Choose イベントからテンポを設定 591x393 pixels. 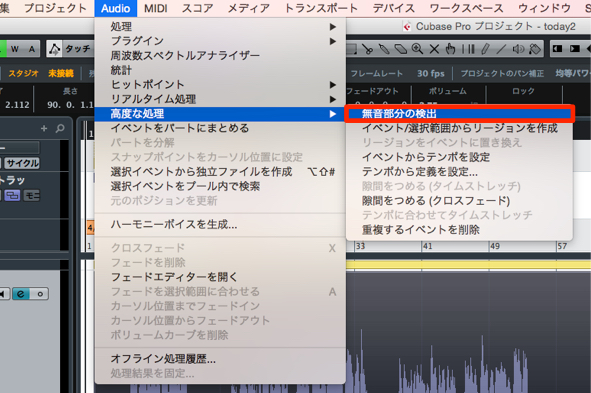pos(459,157)
